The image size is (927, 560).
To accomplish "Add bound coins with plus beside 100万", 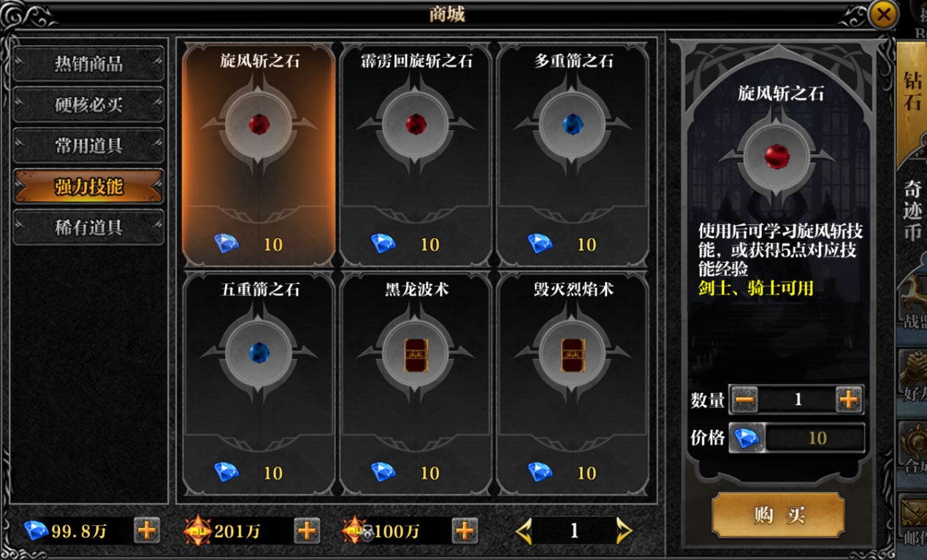I will 465,530.
